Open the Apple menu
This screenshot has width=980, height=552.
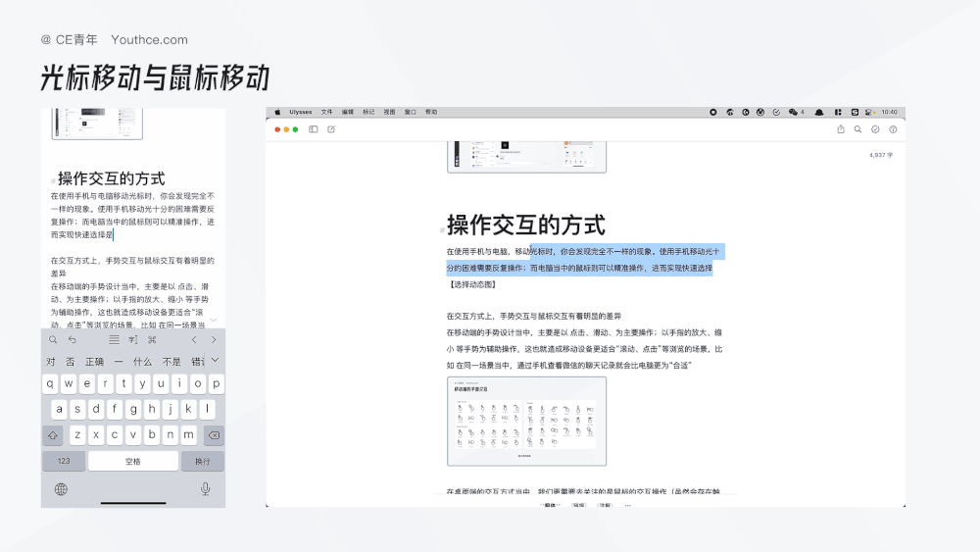(277, 112)
